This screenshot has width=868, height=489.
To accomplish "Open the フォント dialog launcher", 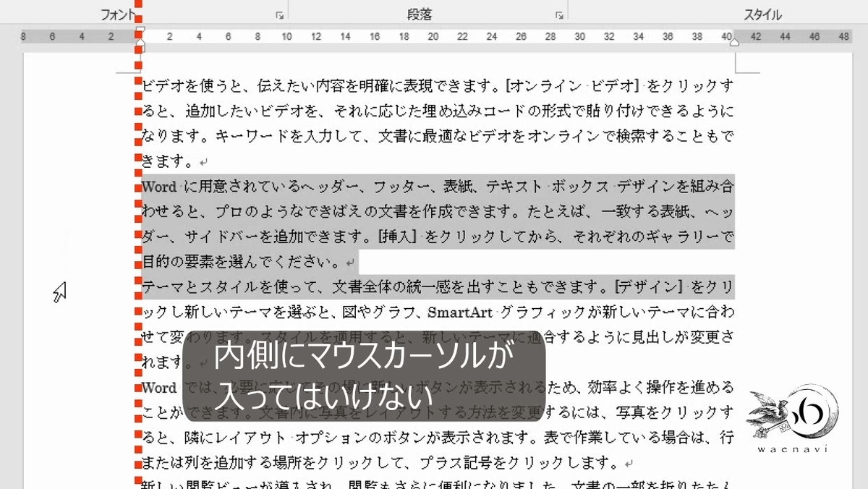I will click(279, 14).
